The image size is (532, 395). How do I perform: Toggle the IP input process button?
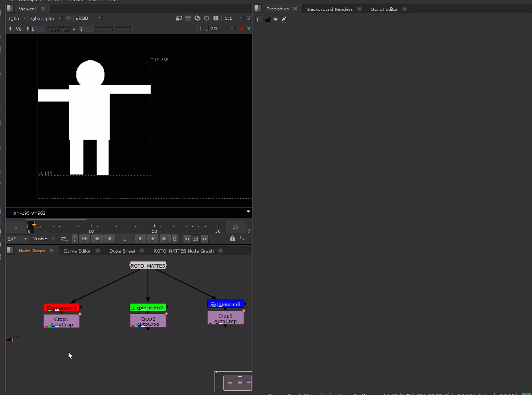tap(69, 18)
